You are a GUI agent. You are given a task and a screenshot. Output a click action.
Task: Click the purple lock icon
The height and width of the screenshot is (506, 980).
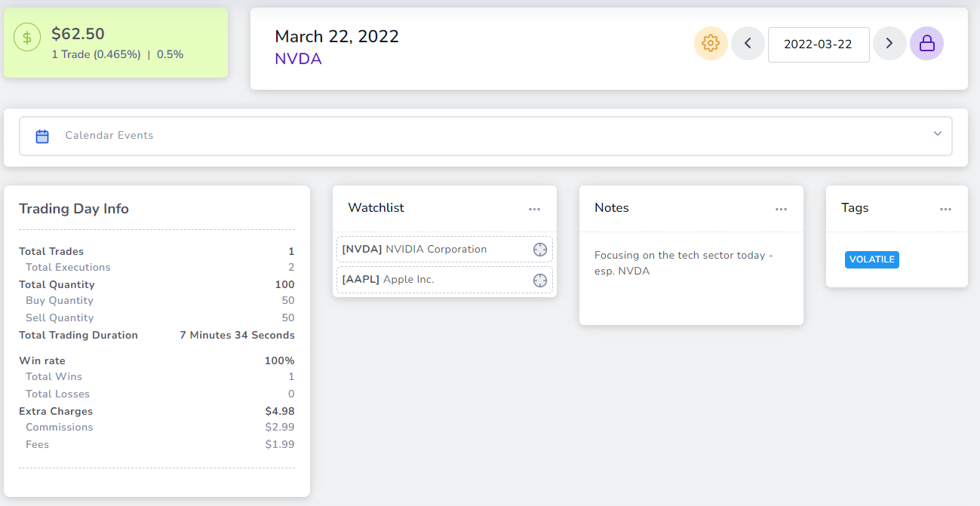926,44
